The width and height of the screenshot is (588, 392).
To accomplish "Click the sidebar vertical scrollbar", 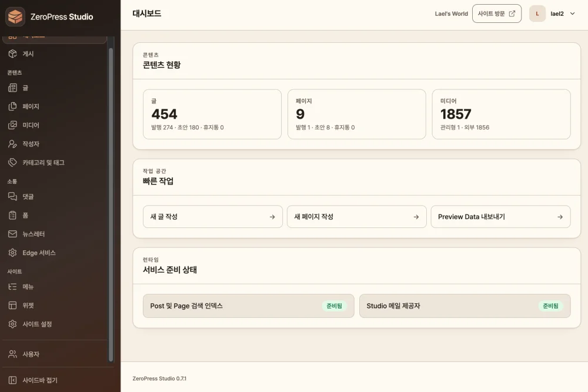I will tap(111, 205).
